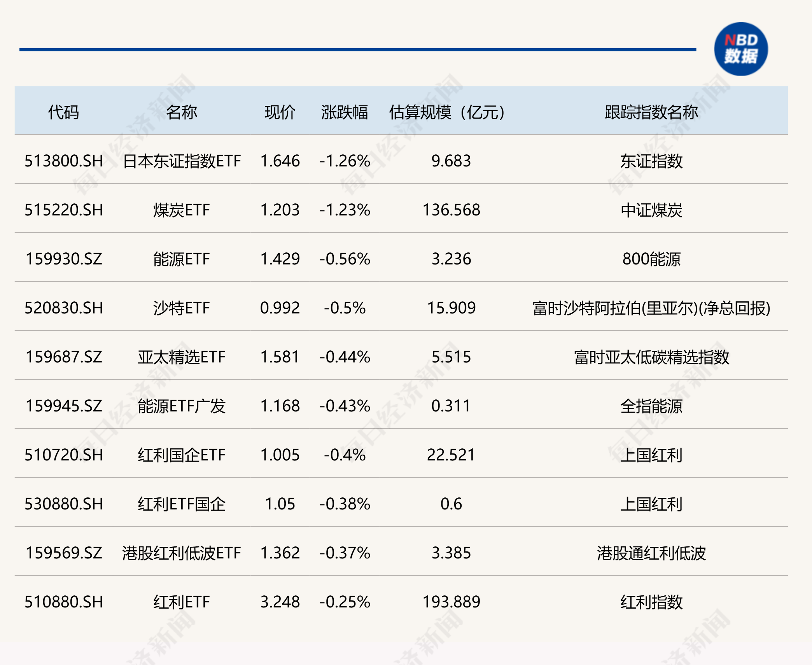Click the 沙特ETF name cell

tap(182, 308)
